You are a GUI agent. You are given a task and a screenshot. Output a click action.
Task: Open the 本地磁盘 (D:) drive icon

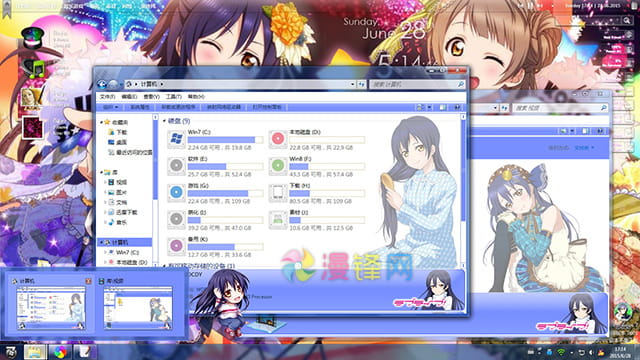coord(278,139)
